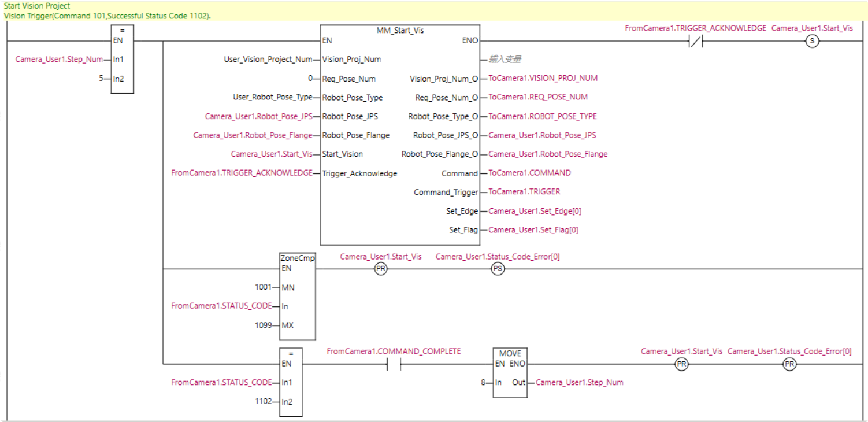Screen dimensions: 868x422
Task: Select the PS coil for Status_Code_Error[0]
Action: coord(497,269)
